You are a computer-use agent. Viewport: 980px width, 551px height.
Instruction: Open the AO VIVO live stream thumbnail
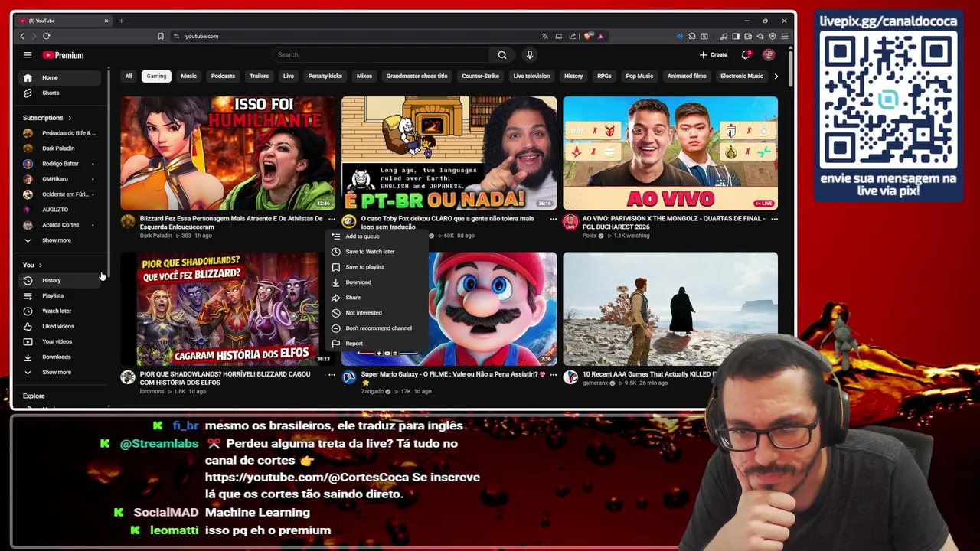point(670,153)
